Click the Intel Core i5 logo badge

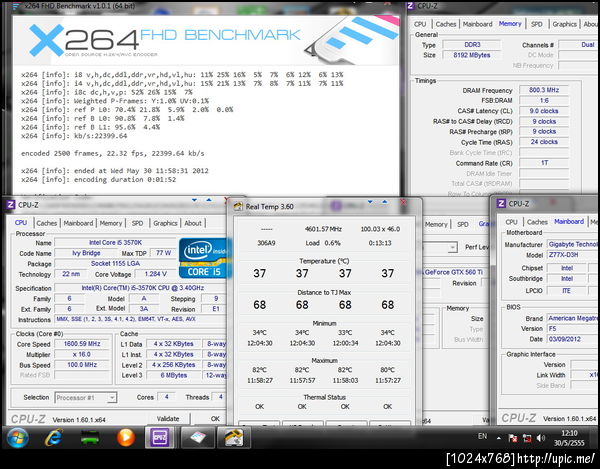point(205,258)
